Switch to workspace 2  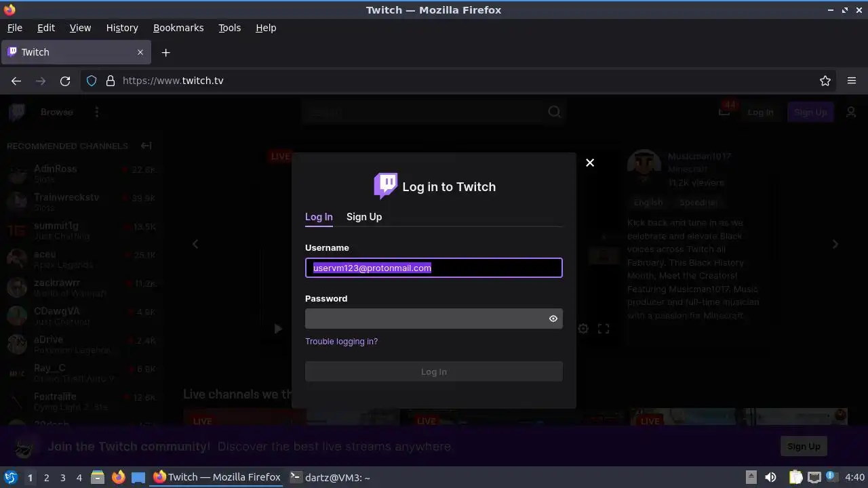[x=46, y=478]
